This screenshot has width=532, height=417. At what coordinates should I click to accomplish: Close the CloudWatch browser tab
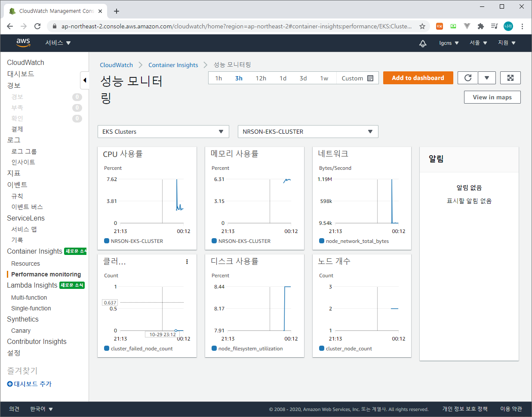pyautogui.click(x=100, y=11)
